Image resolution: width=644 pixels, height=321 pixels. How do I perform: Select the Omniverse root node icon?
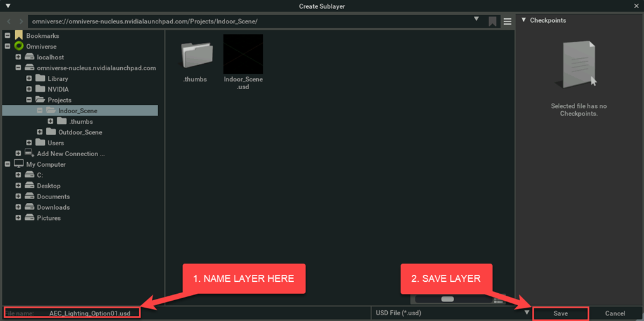(19, 47)
